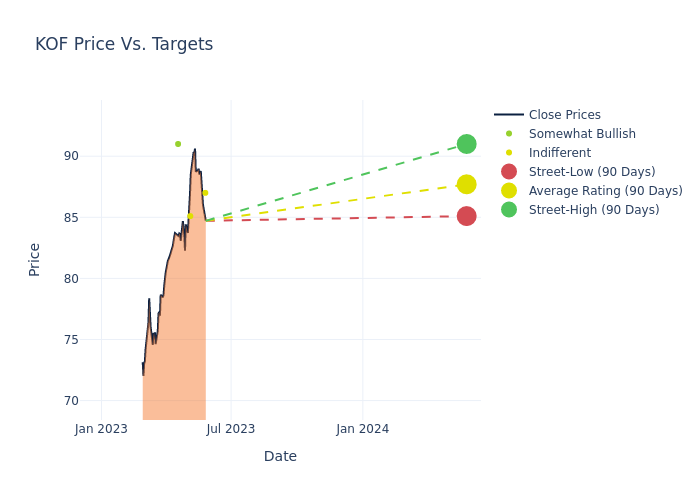Click the red Street-Low legend circle
Image resolution: width=700 pixels, height=500 pixels.
[x=509, y=172]
